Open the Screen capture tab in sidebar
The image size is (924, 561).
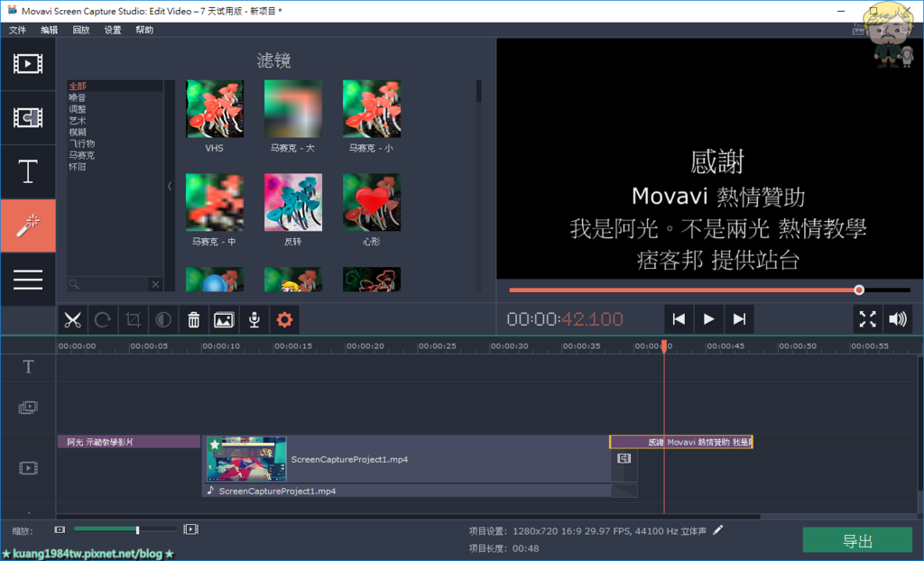pos(28,118)
